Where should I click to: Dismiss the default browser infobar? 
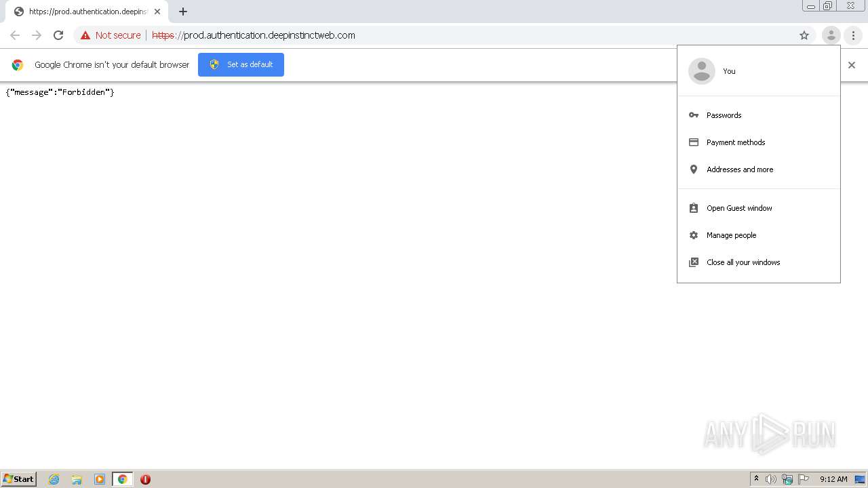(x=852, y=65)
